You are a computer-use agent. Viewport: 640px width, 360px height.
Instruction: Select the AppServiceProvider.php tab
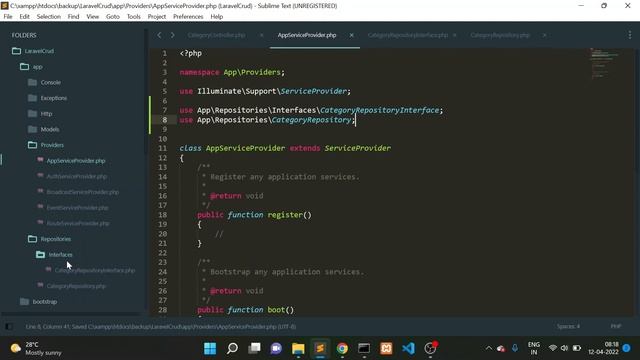pos(307,36)
